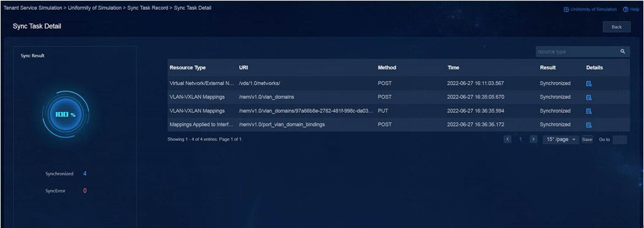Go to previous page arrow

508,139
